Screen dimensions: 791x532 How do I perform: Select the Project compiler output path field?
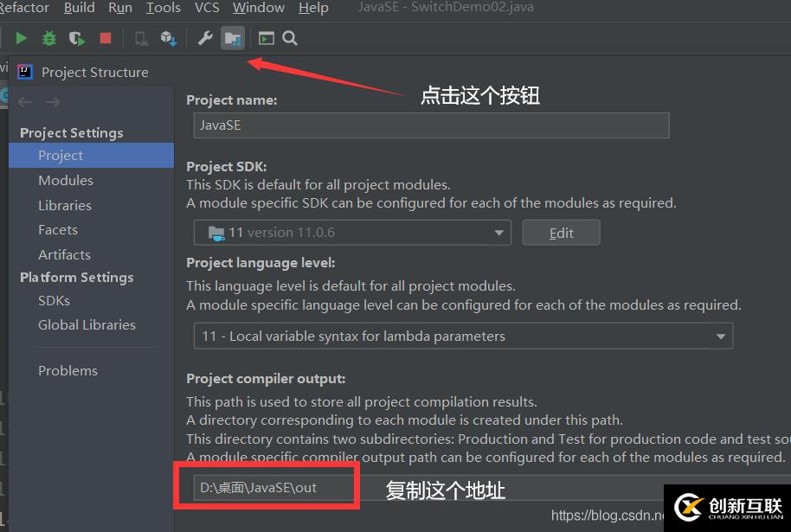pyautogui.click(x=268, y=487)
